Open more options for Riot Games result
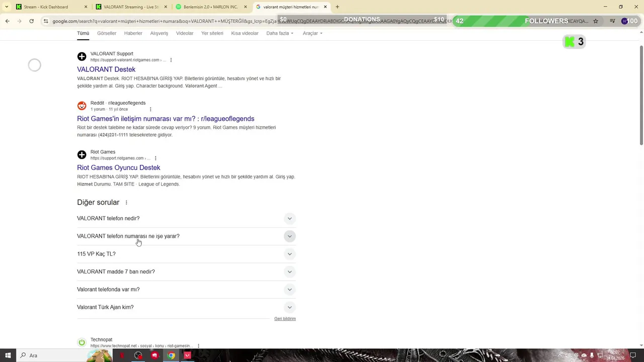The height and width of the screenshot is (362, 644). pos(155,158)
